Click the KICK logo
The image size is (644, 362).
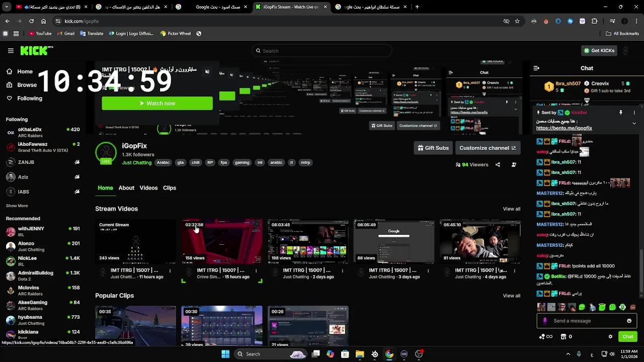pyautogui.click(x=36, y=50)
